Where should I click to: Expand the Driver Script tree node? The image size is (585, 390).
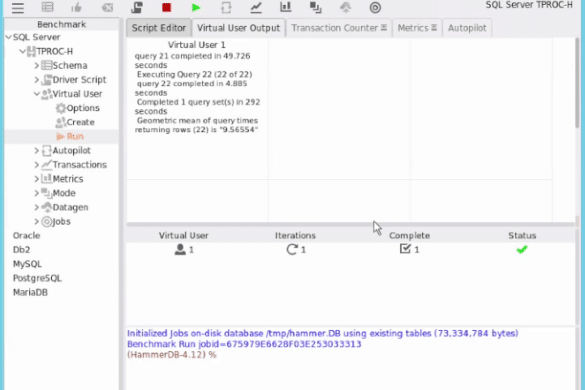point(36,79)
